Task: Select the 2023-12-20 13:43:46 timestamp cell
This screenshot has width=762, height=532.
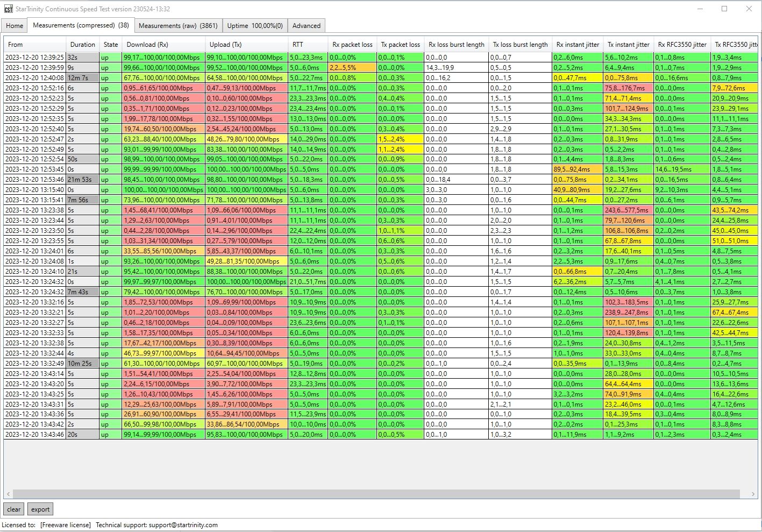Action: coord(35,435)
